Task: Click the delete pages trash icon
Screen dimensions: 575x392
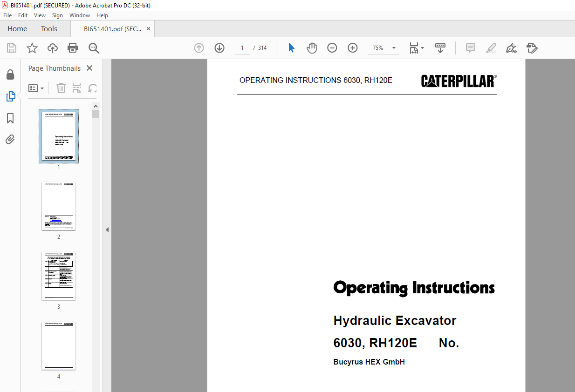Action: coord(61,88)
